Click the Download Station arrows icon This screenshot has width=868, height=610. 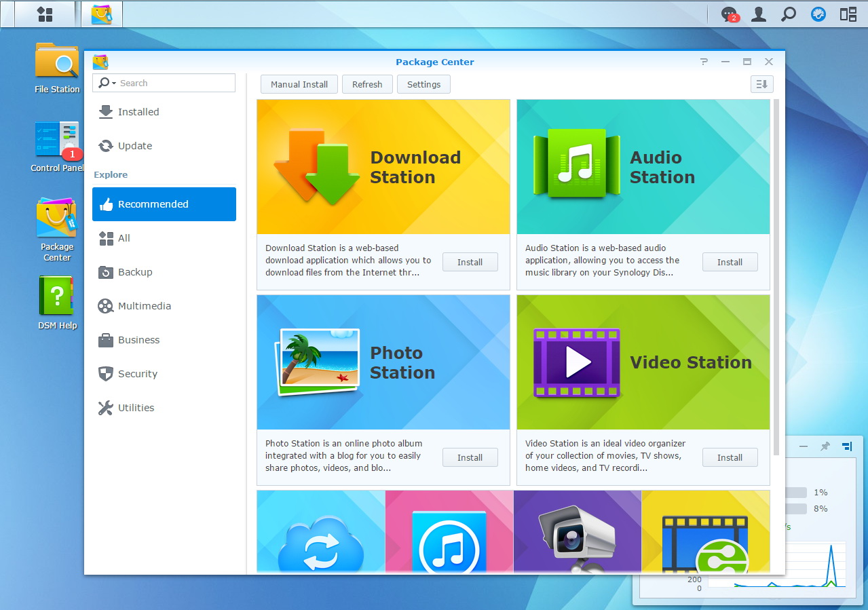[317, 167]
